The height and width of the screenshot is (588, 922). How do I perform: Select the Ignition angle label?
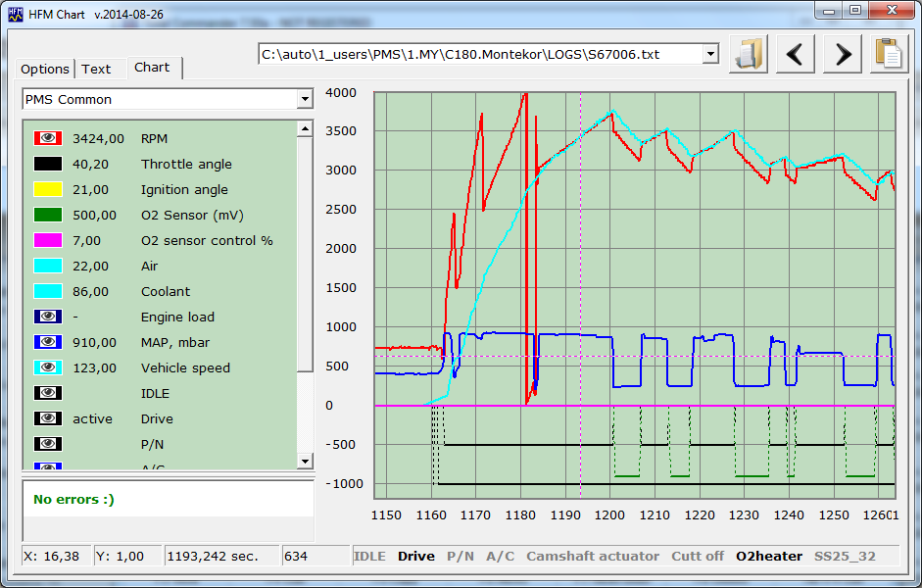click(184, 190)
